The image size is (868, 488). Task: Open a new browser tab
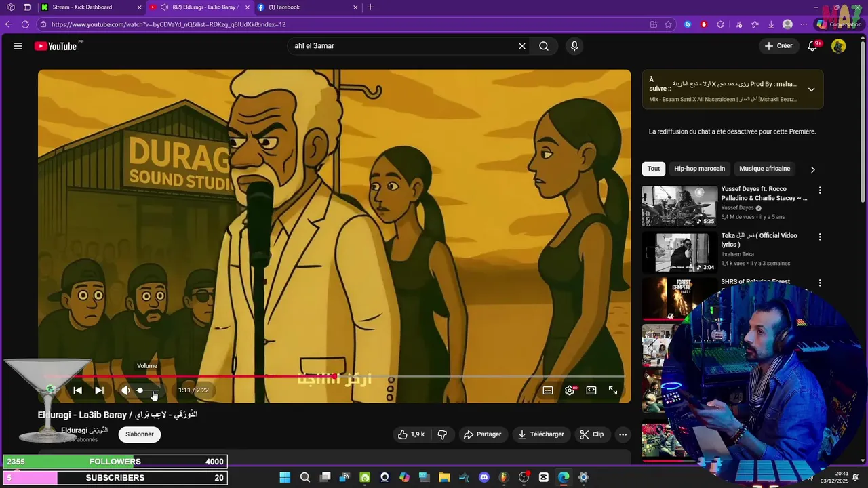click(370, 7)
